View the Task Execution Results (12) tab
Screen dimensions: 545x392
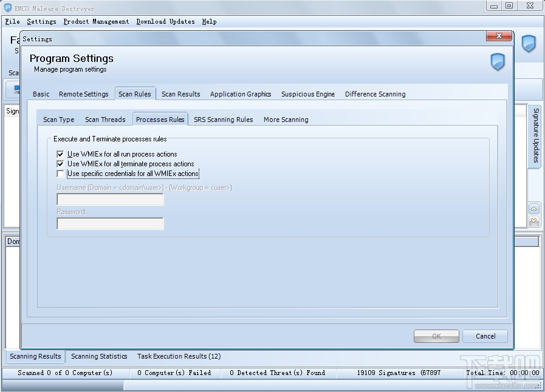click(x=179, y=356)
